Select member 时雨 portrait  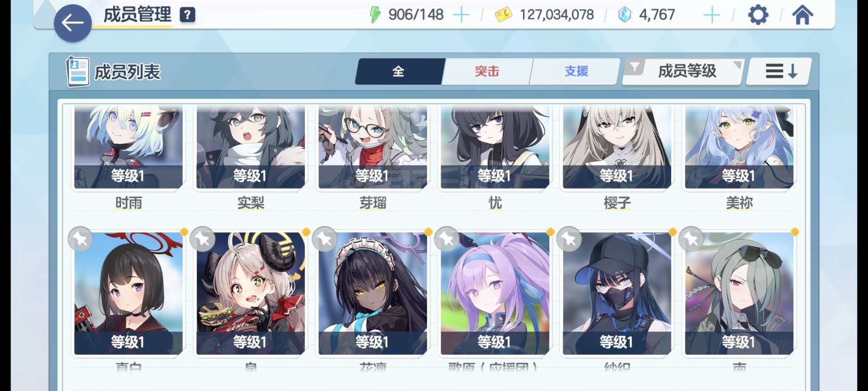pos(128,148)
